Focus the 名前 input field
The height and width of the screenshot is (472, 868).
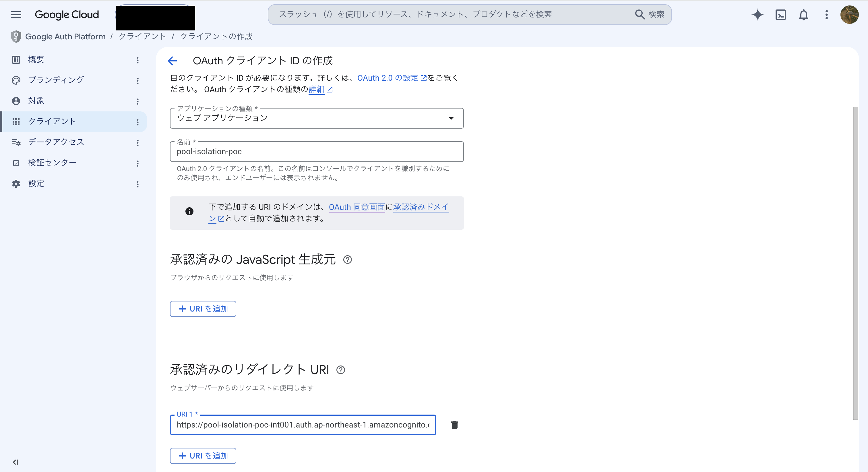pos(317,152)
